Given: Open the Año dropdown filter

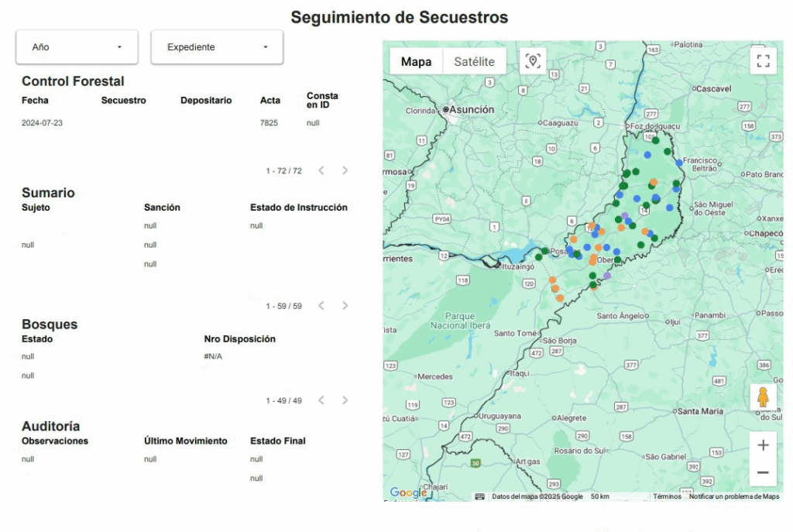Looking at the screenshot, I should pos(77,47).
